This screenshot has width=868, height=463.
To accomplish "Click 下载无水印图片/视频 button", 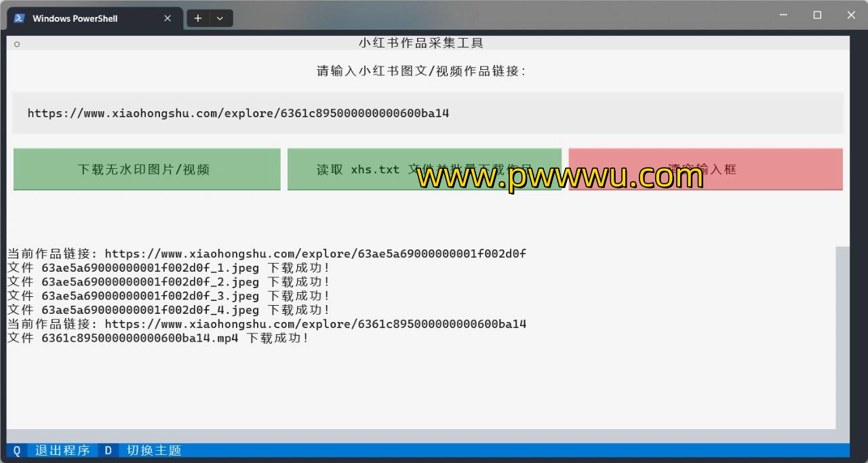I will tap(147, 169).
